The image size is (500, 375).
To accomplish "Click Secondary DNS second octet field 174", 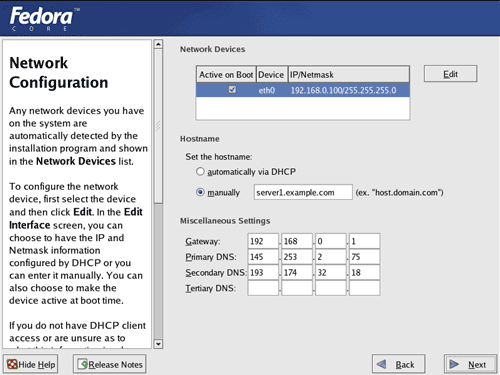I will point(297,272).
